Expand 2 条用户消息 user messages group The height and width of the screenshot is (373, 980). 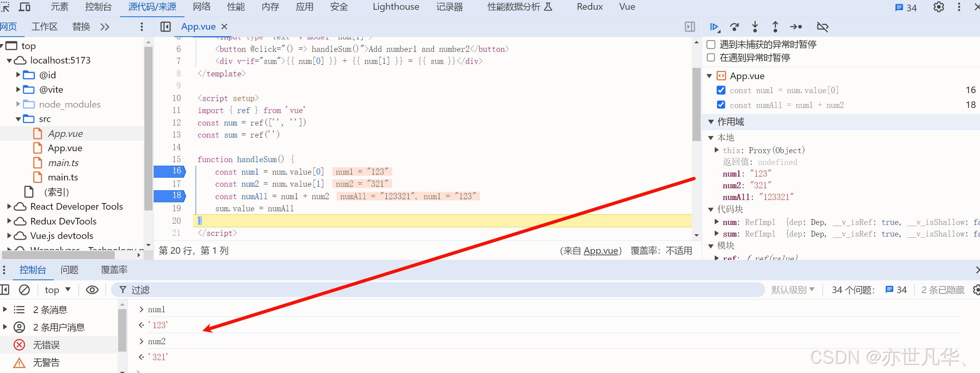[x=5, y=327]
